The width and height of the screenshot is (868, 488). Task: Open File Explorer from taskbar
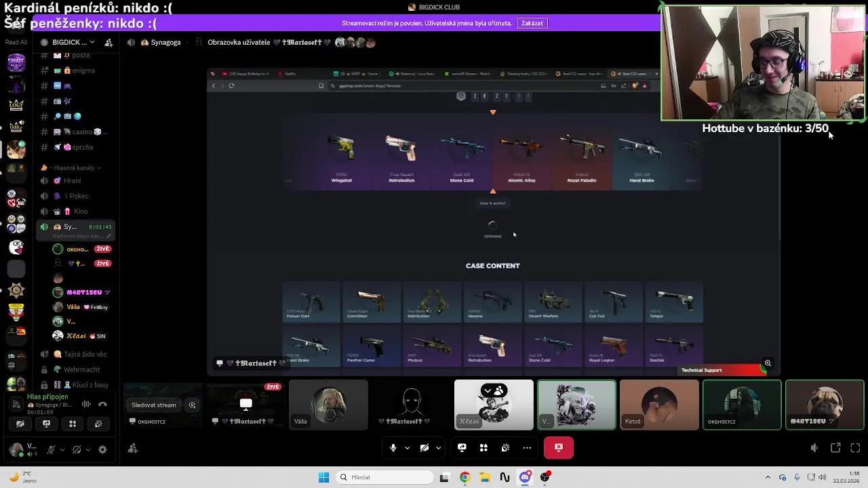point(485,477)
